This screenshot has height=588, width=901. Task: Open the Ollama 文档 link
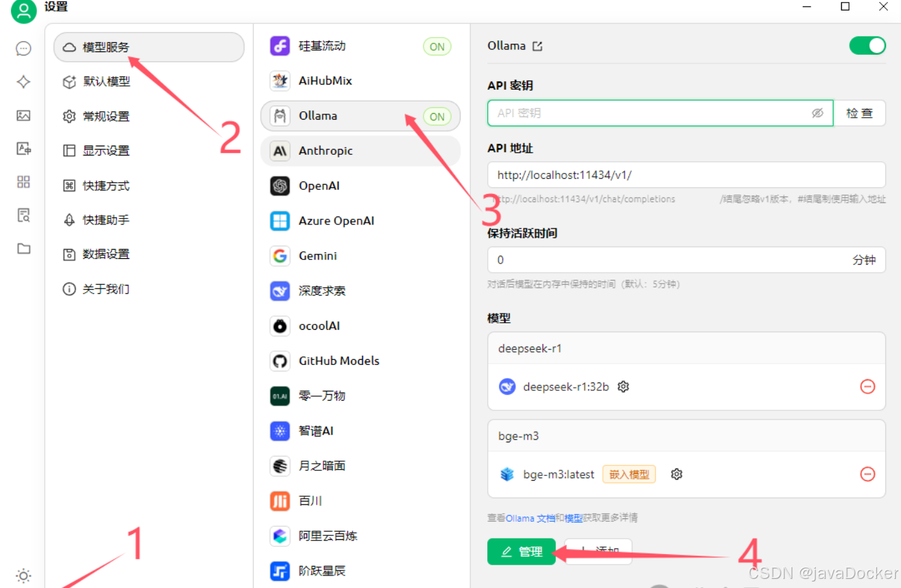[531, 518]
